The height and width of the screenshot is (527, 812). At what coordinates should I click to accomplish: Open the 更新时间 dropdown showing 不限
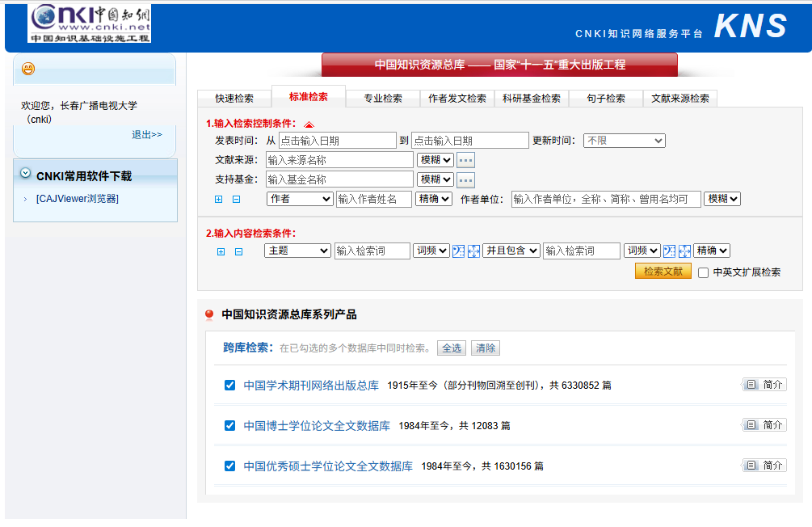[624, 141]
